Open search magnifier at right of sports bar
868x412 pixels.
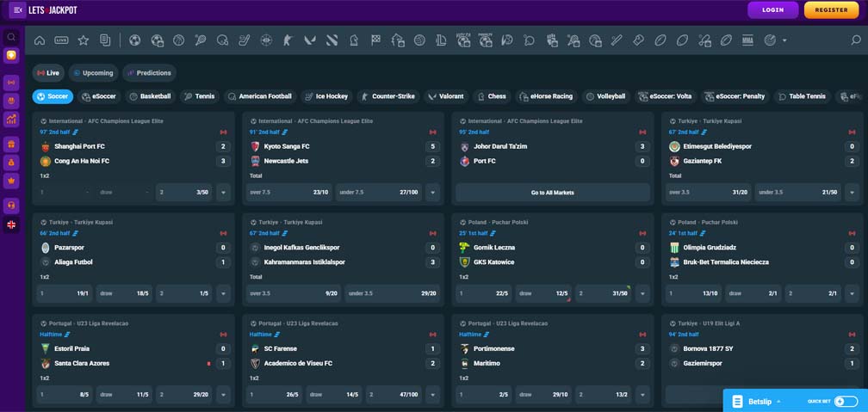coord(856,40)
